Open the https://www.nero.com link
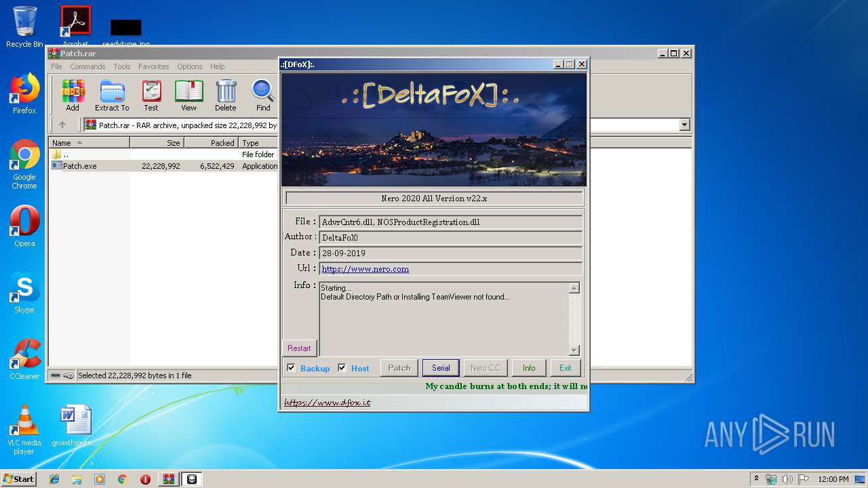868x488 pixels. (x=365, y=269)
